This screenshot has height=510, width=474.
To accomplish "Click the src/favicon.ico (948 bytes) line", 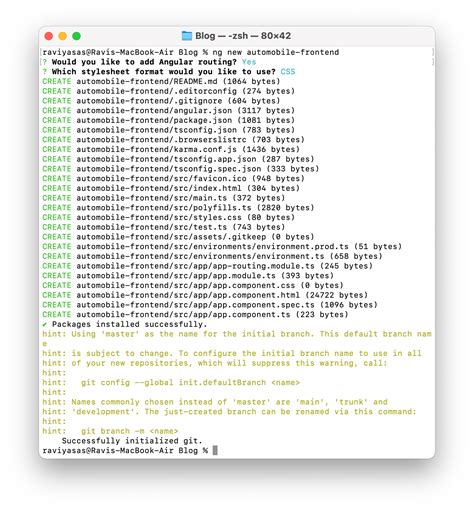I will 173,178.
